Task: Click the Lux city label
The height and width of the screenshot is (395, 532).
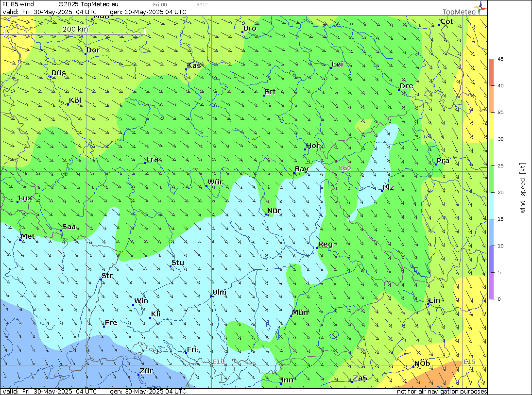Action: (x=25, y=198)
